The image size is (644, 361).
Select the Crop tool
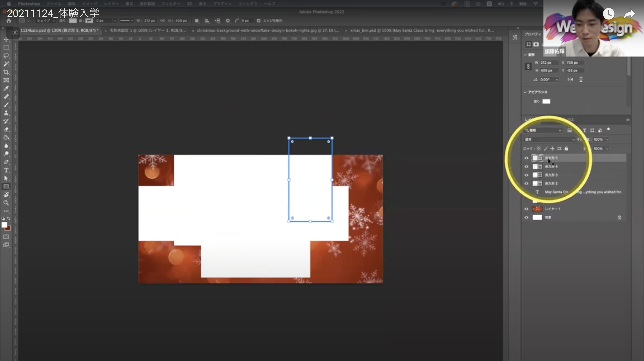(6, 72)
